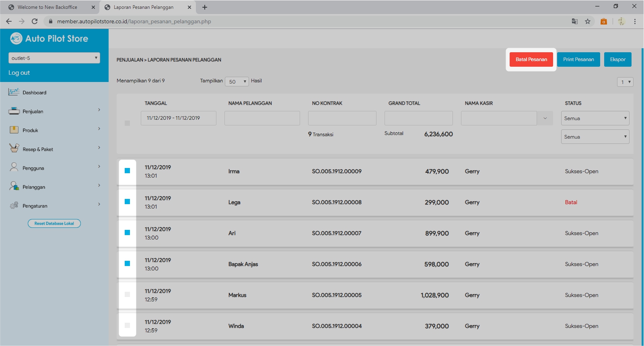The image size is (644, 346).
Task: Check the checkbox for Markus's order
Action: click(127, 295)
